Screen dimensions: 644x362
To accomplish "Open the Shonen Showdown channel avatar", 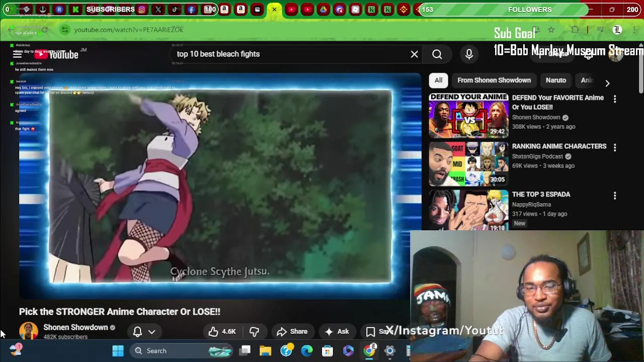I will (29, 331).
